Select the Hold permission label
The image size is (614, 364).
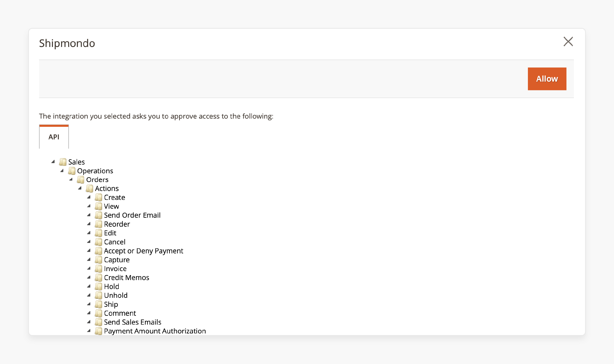click(112, 286)
